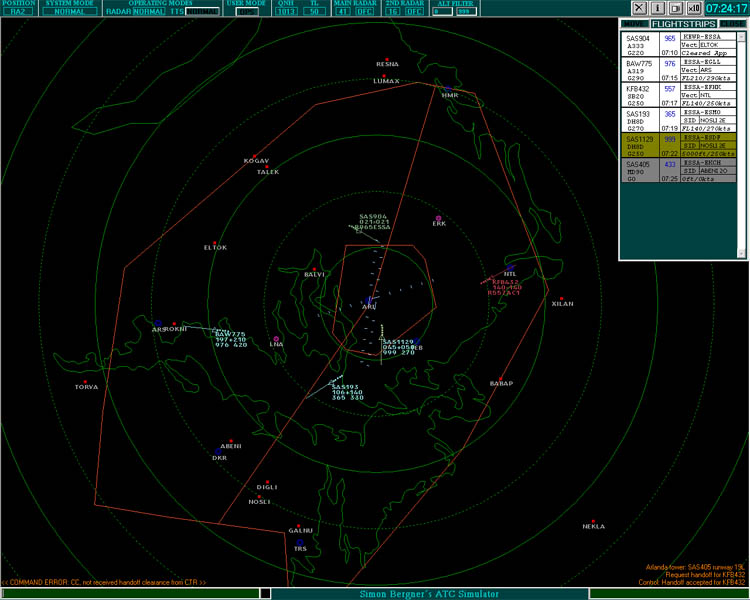Open the Radar NORMAL operating mode selector

pyautogui.click(x=149, y=12)
